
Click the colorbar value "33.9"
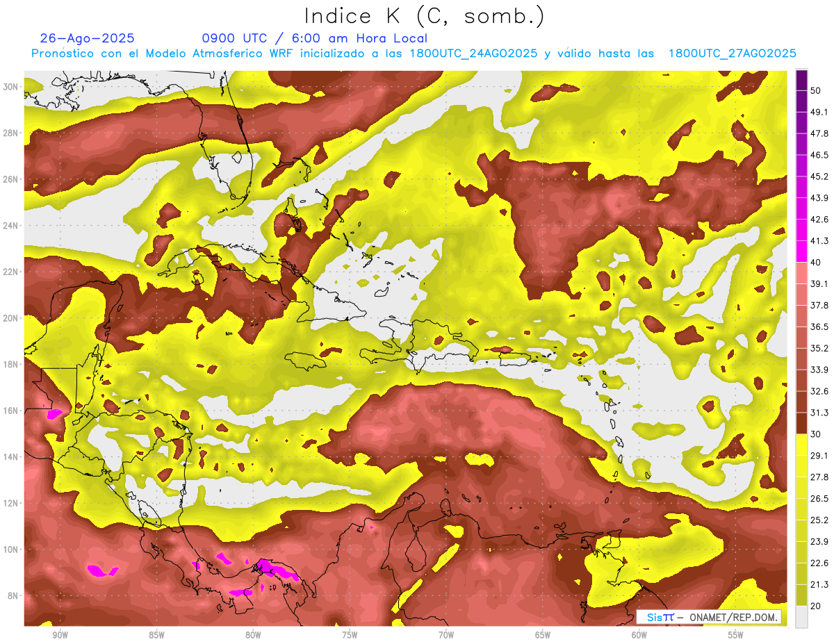click(819, 370)
